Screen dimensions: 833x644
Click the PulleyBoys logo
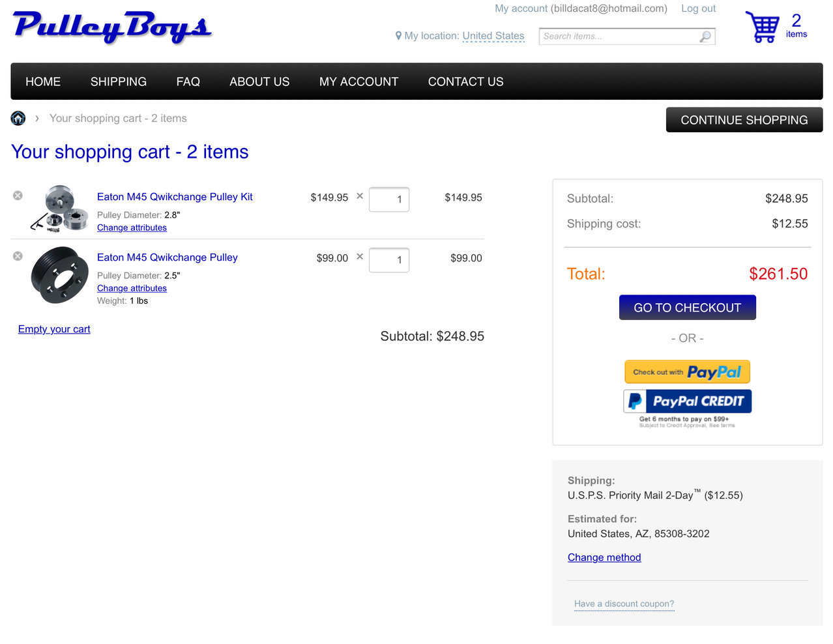point(112,27)
